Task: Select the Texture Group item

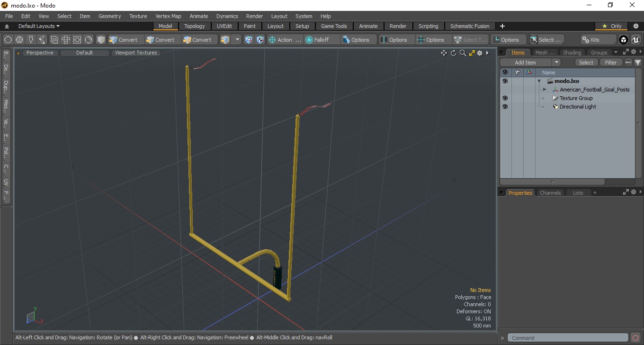Action: 576,98
